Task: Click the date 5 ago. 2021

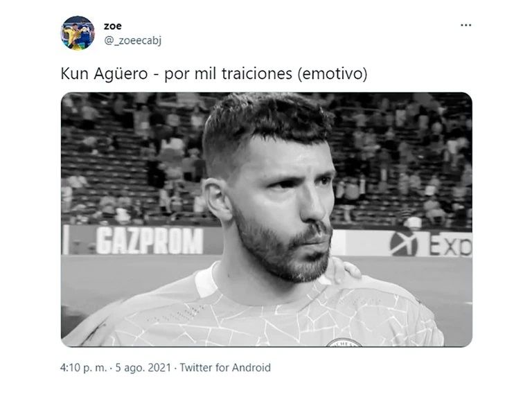Action: [x=143, y=368]
